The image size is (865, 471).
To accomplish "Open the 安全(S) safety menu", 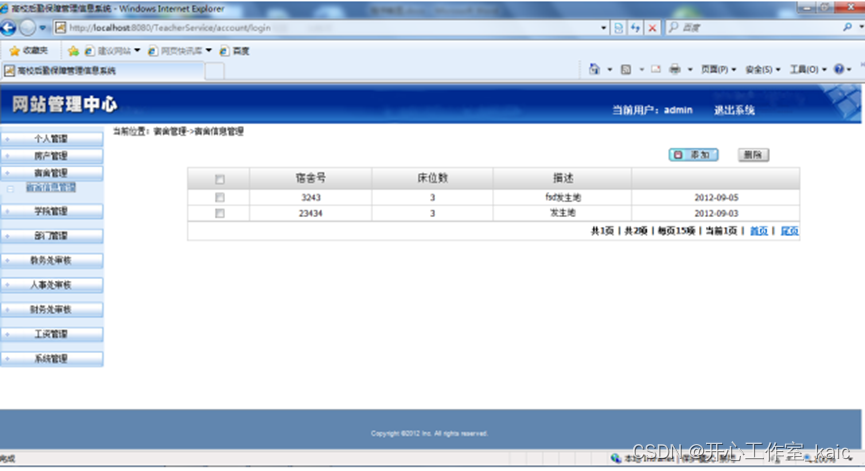I will click(762, 69).
